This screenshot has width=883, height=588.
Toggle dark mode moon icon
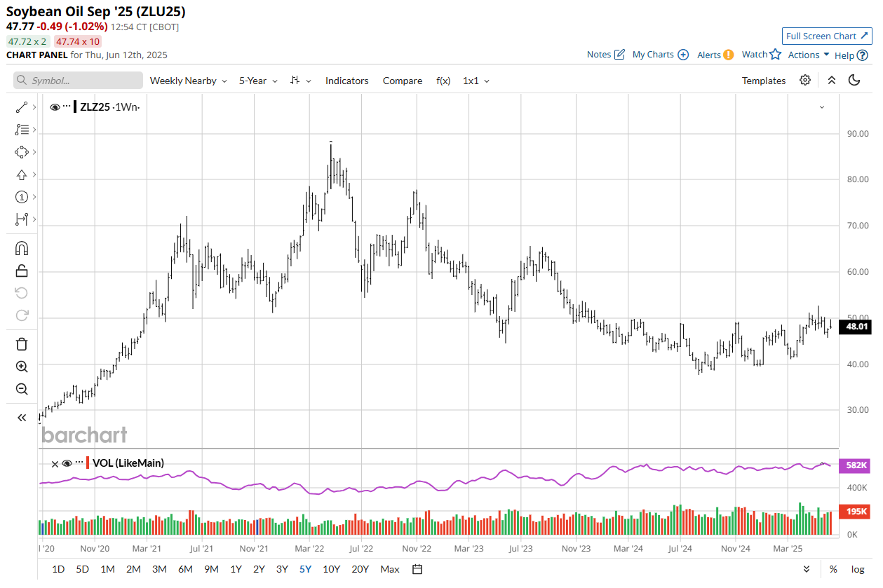pyautogui.click(x=854, y=81)
